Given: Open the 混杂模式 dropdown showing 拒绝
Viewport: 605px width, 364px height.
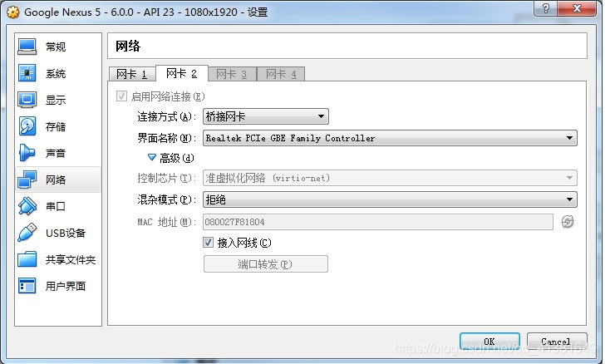Looking at the screenshot, I should coord(390,199).
